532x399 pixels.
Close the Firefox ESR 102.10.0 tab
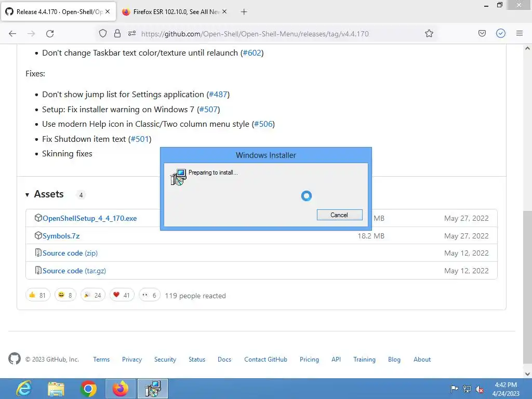[x=224, y=11]
